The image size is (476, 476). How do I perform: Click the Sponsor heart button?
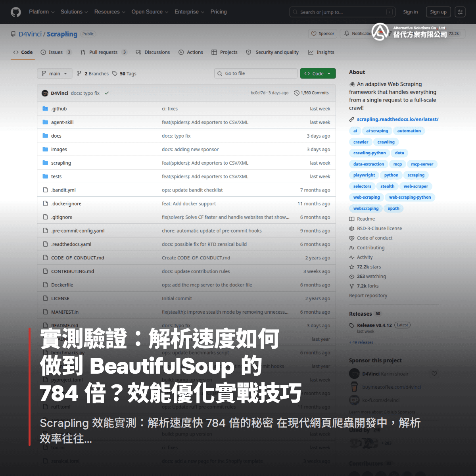point(322,34)
